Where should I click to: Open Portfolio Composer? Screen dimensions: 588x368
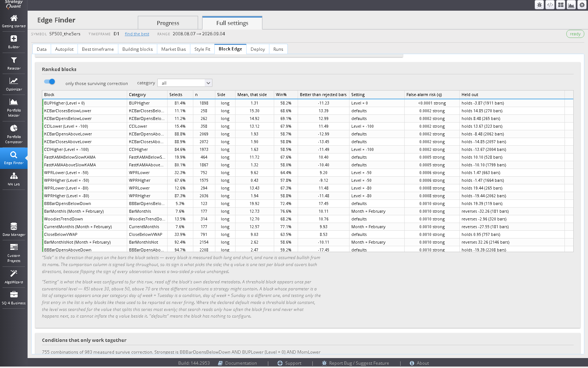click(14, 134)
